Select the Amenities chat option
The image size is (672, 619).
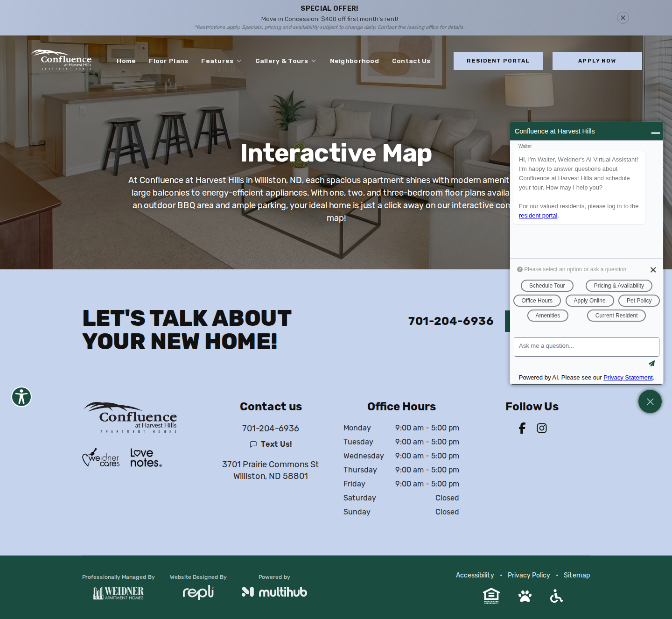point(548,316)
